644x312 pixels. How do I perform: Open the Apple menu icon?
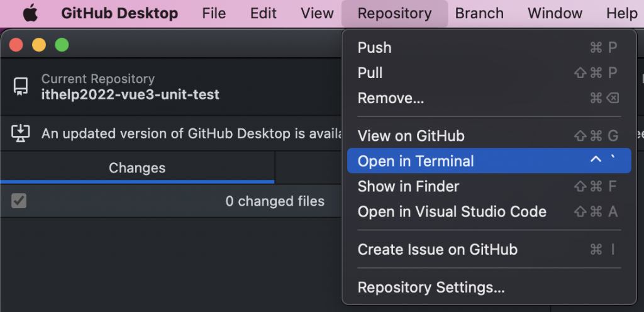point(30,13)
